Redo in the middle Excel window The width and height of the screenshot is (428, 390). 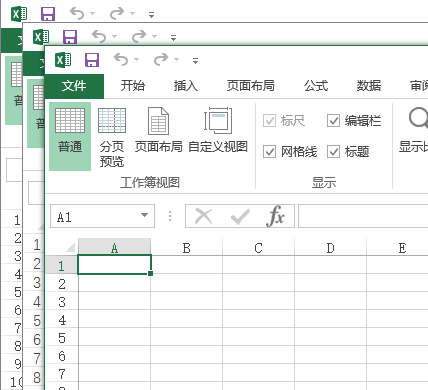tap(139, 36)
